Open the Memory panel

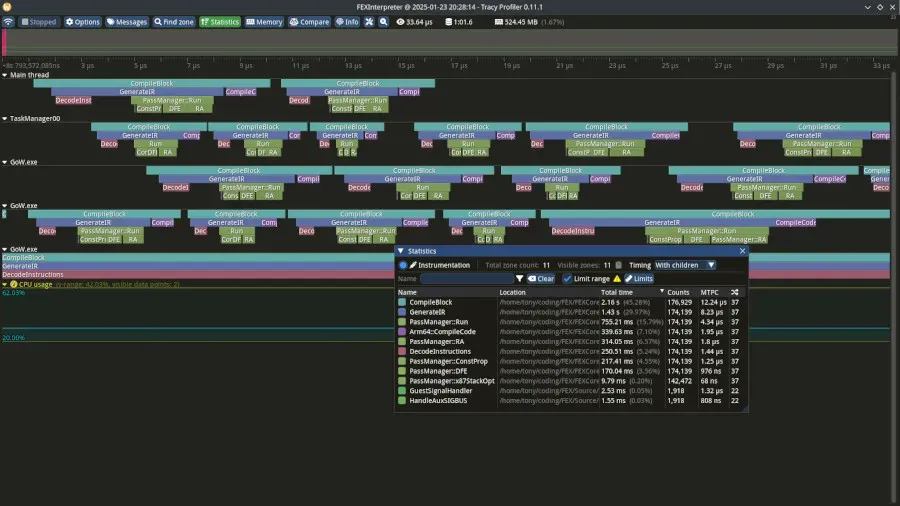tap(264, 22)
